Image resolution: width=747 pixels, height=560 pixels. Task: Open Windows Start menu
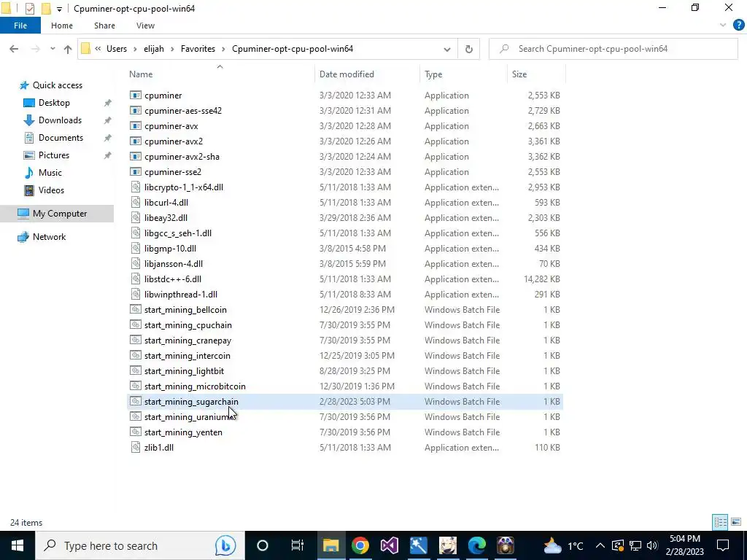coord(18,545)
